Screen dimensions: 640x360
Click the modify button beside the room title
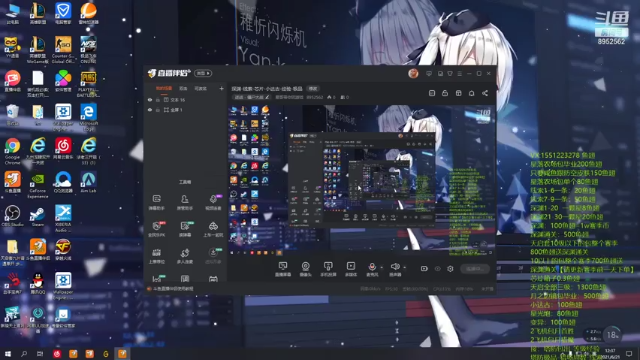click(313, 89)
